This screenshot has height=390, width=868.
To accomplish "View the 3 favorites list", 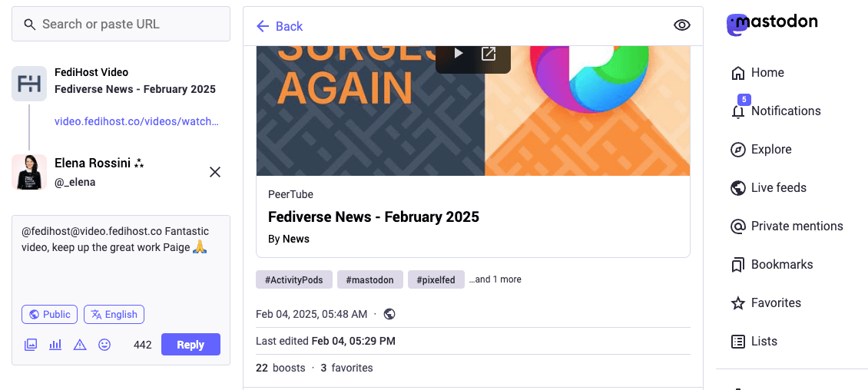I will tap(346, 368).
